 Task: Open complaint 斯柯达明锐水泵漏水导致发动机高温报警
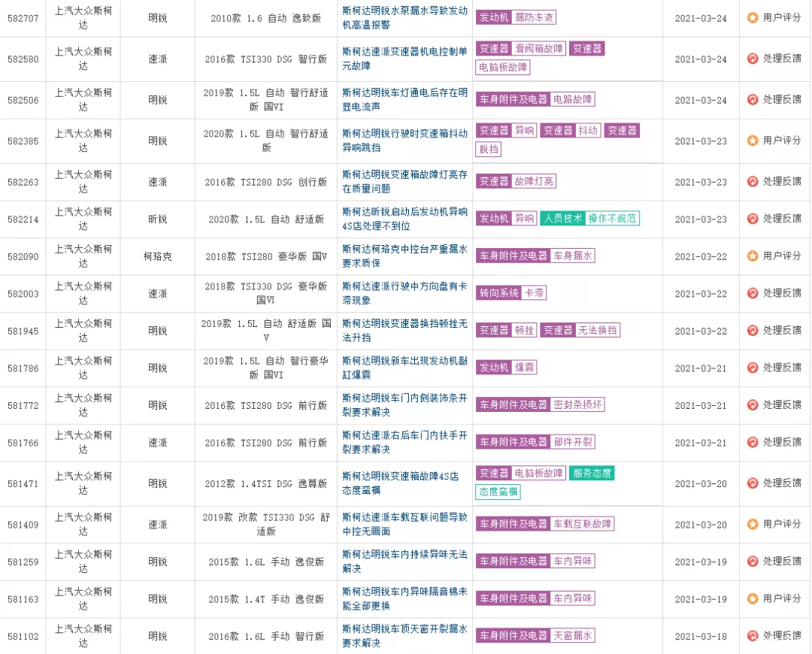tap(404, 17)
